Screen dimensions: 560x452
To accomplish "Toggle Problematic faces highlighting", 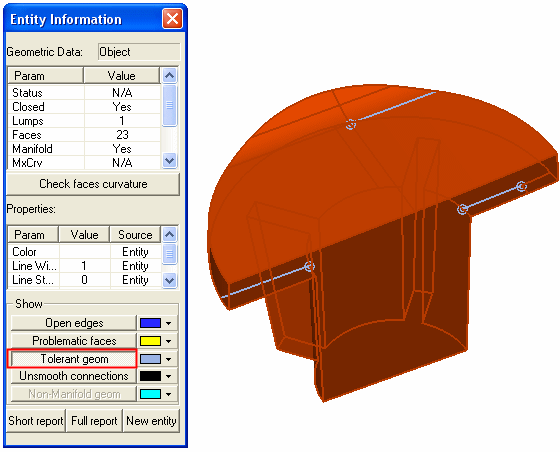I will (74, 341).
